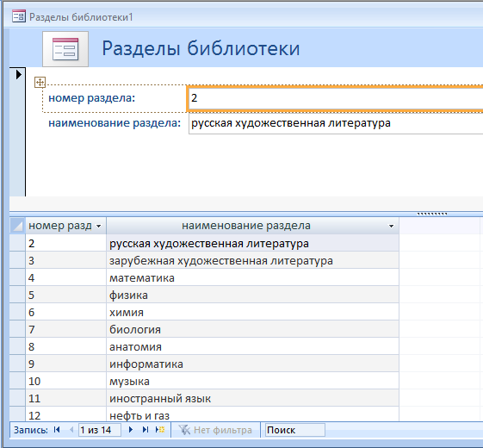Viewport: 483px width, 448px height.
Task: Click the номер раздела input field
Action: (335, 98)
